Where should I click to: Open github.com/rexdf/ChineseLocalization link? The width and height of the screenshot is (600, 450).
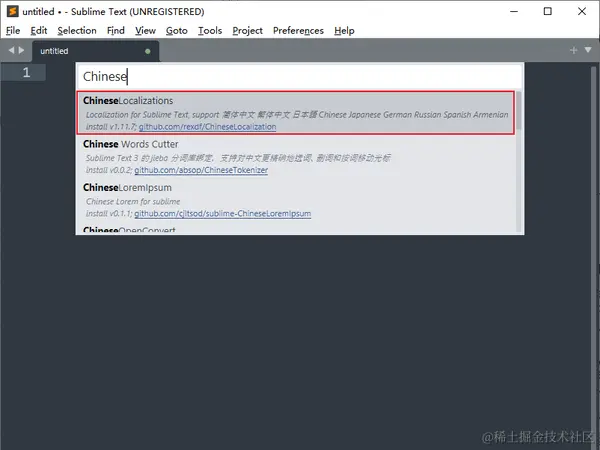207,127
